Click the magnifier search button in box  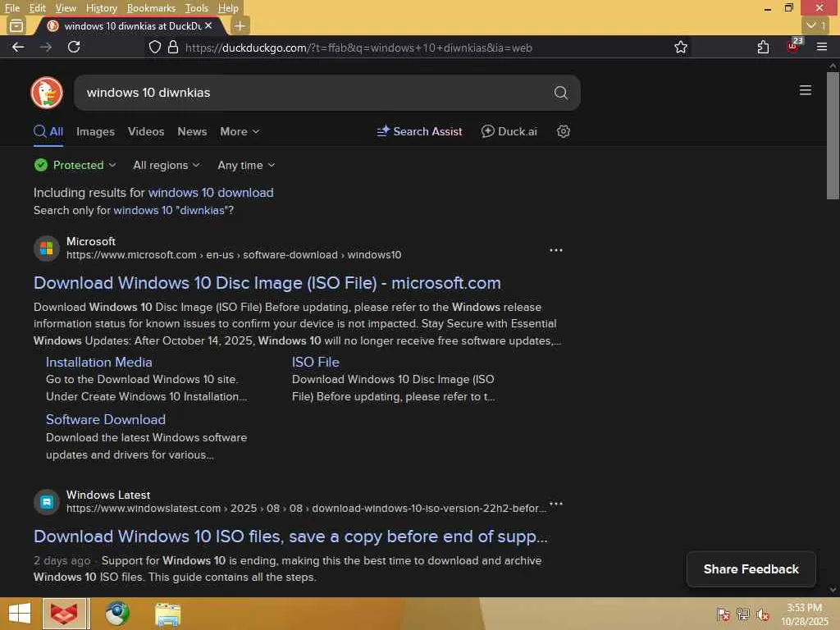point(560,93)
